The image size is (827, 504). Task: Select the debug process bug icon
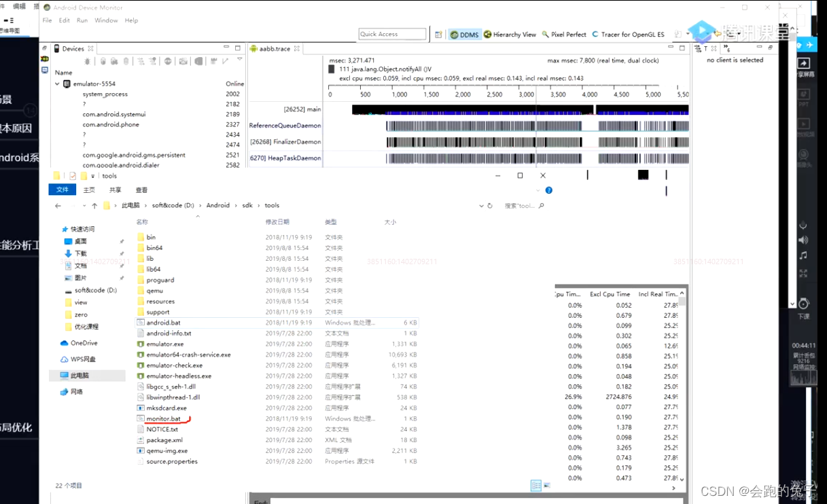click(x=87, y=61)
